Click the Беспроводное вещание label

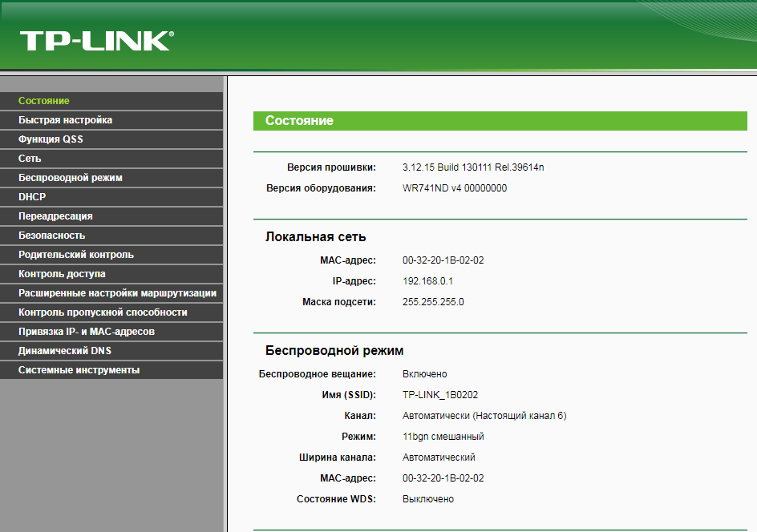[x=318, y=374]
